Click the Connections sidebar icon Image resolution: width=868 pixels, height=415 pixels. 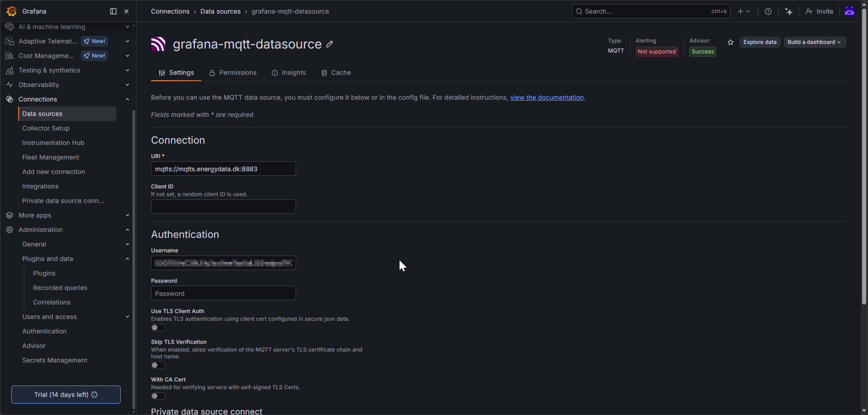[x=10, y=99]
